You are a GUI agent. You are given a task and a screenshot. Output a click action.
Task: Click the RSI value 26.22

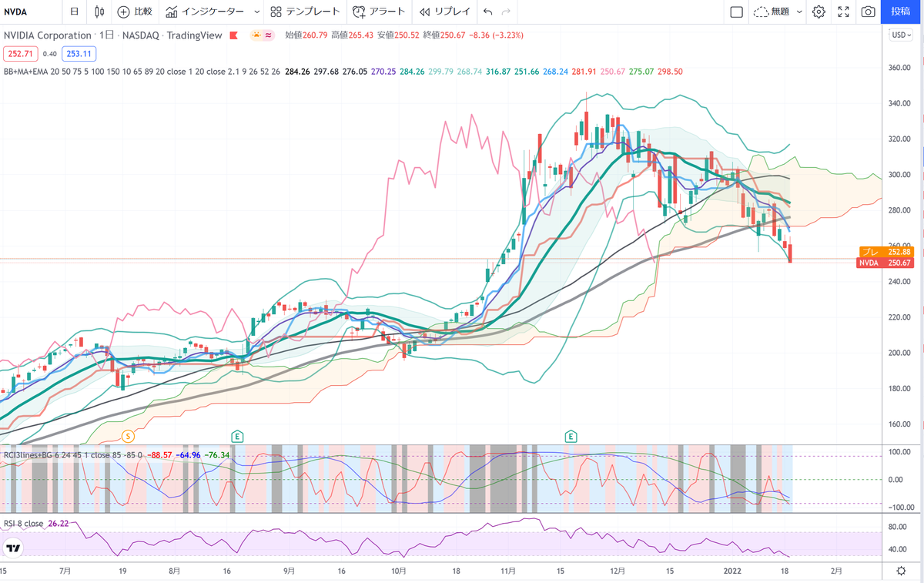coord(59,524)
